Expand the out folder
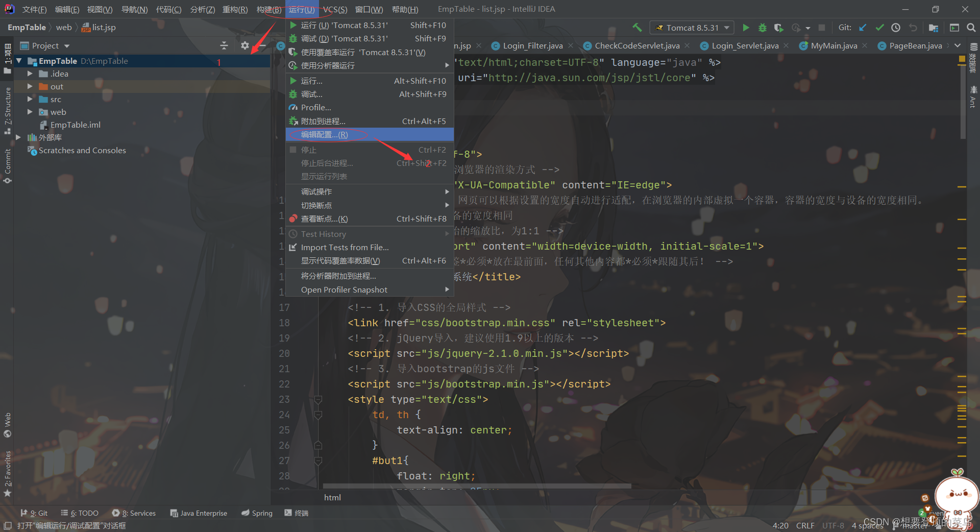980x532 pixels. click(30, 86)
